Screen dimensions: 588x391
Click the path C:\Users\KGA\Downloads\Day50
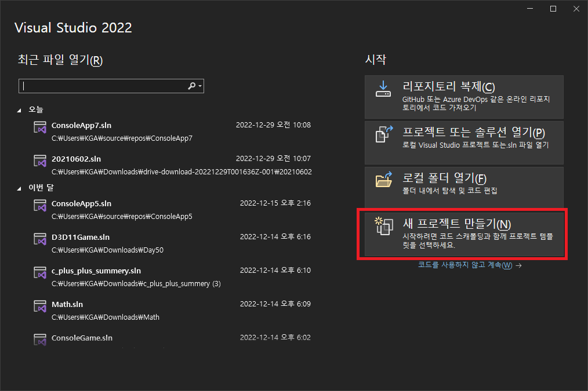pyautogui.click(x=108, y=250)
